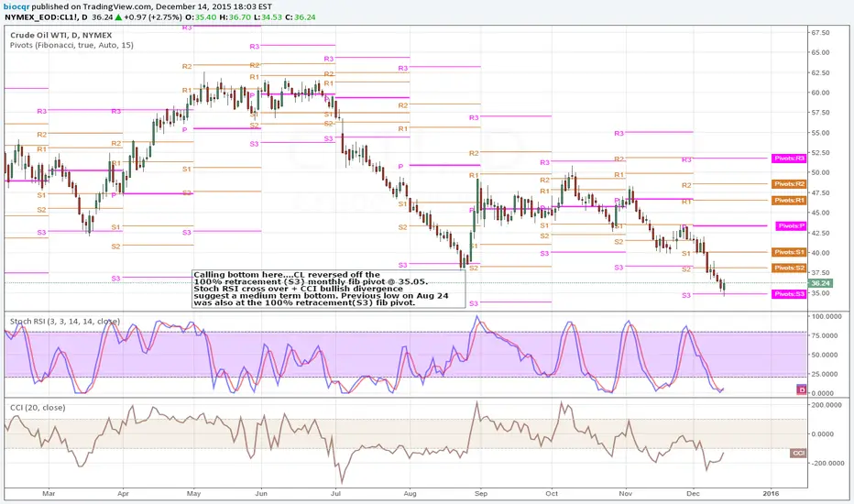Click the current price 36.24 axis tag
The image size is (854, 504).
click(x=820, y=283)
